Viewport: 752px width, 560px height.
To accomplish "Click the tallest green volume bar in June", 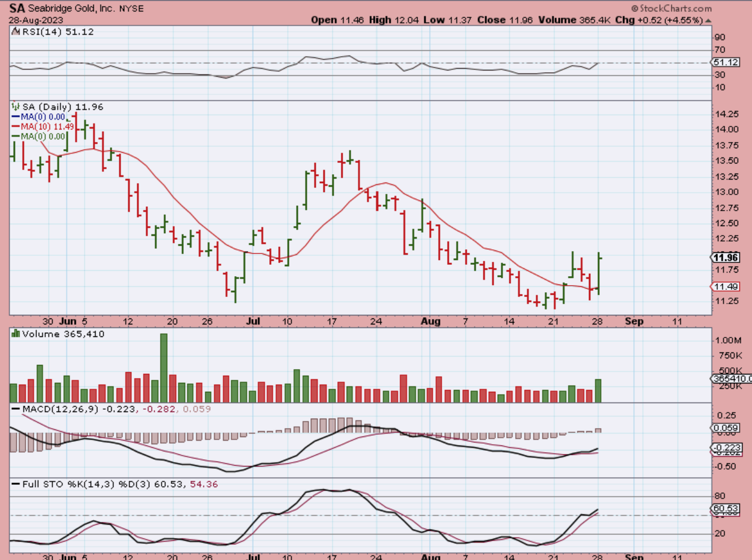I will point(164,368).
